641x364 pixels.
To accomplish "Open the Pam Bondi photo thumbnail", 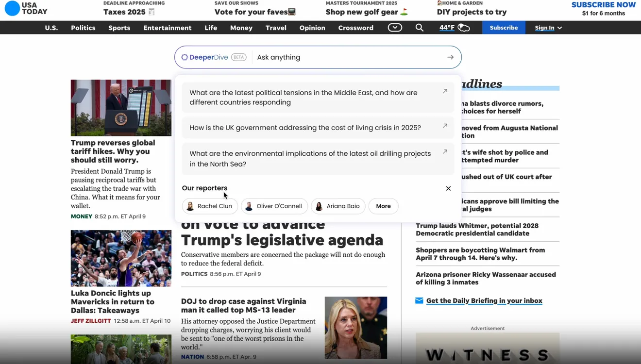I will (356, 328).
